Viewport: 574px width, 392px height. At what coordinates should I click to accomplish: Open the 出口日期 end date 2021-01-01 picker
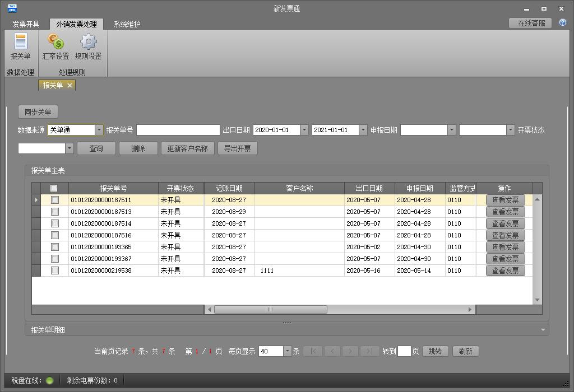point(363,130)
